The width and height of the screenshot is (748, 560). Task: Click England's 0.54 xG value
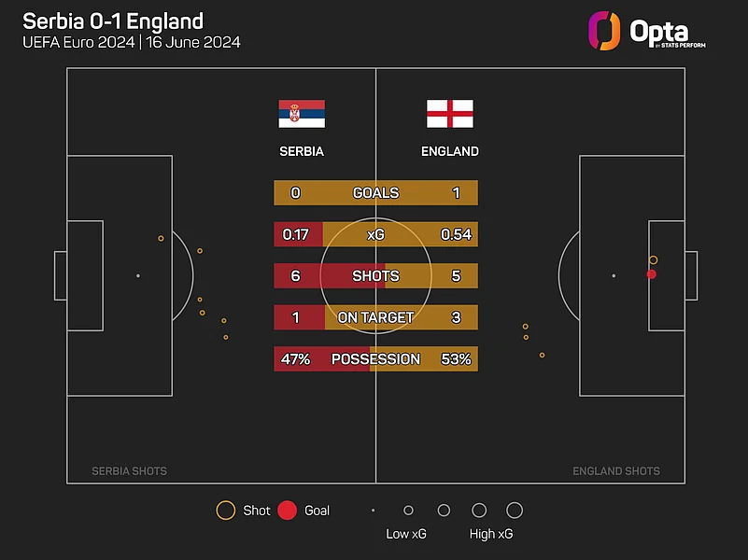point(456,234)
